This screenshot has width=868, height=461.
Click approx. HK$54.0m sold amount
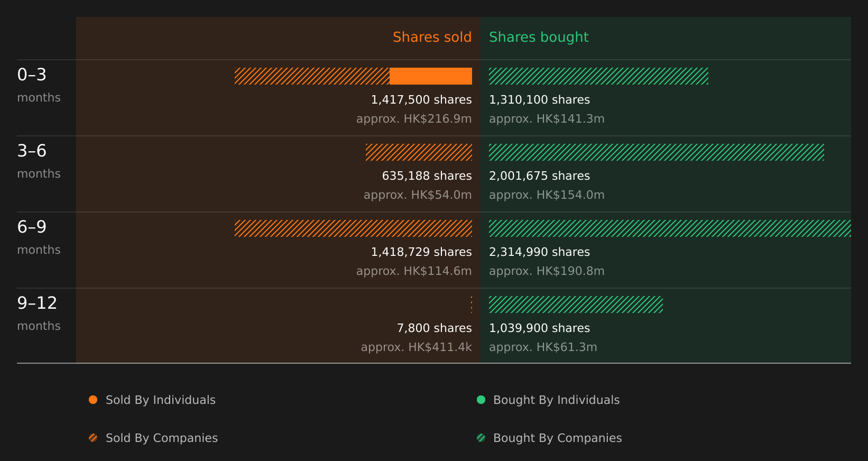pyautogui.click(x=418, y=195)
